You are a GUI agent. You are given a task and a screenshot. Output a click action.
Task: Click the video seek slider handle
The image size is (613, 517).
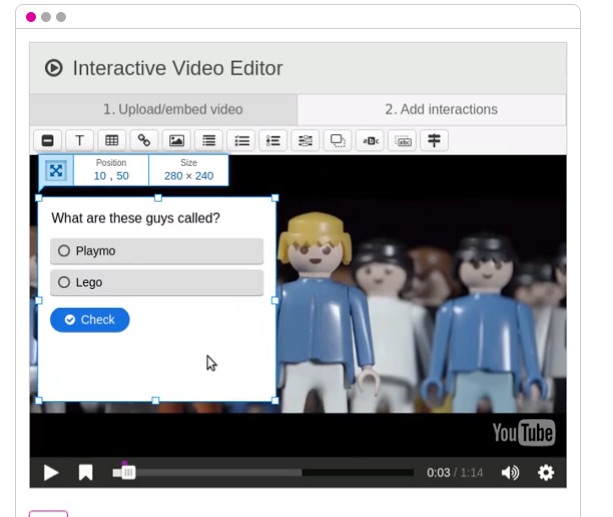click(x=128, y=472)
